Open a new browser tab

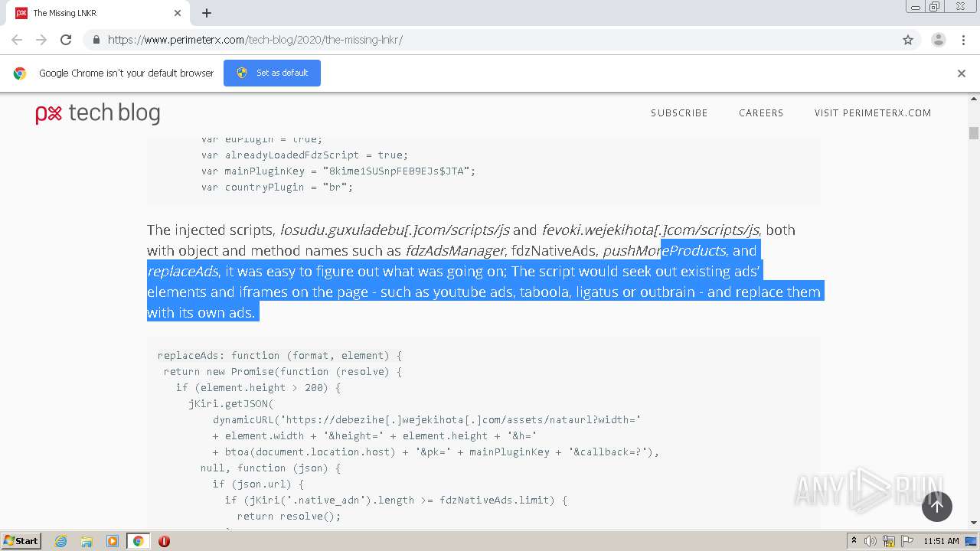point(207,13)
